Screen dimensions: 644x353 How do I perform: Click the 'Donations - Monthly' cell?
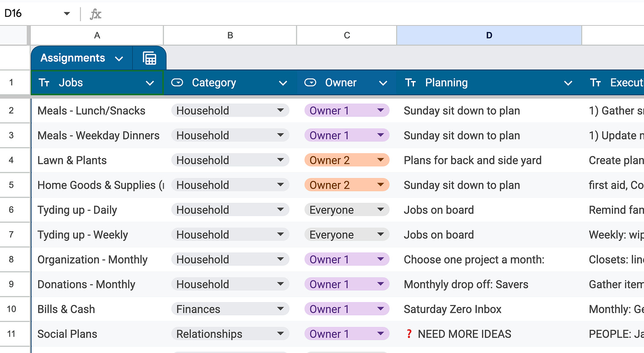(x=98, y=284)
